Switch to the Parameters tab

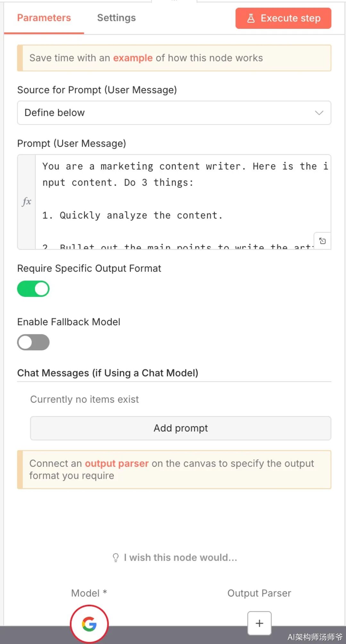point(44,18)
